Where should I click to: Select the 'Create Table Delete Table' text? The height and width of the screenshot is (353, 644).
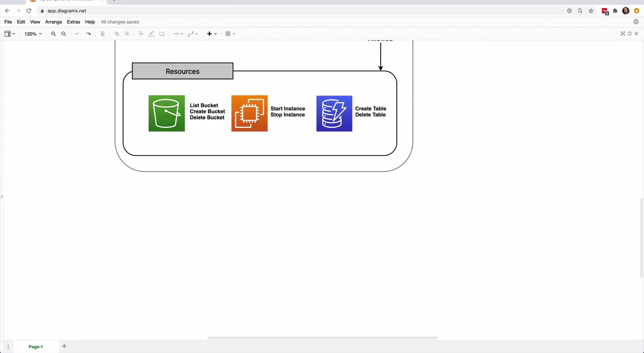[371, 112]
